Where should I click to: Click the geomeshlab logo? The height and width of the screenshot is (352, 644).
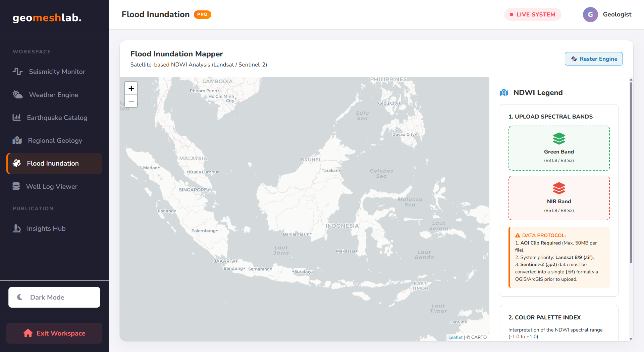pos(47,17)
